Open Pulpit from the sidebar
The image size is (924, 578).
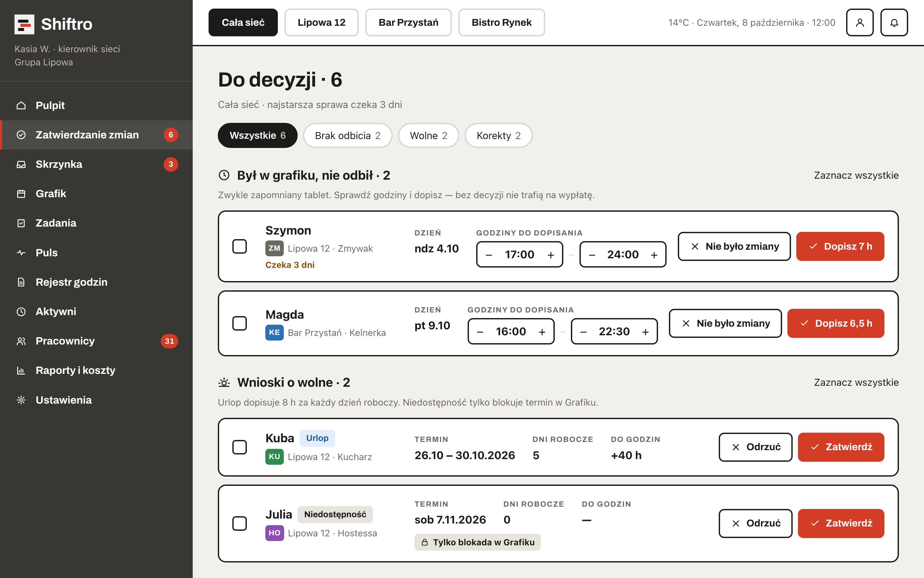[x=96, y=105]
